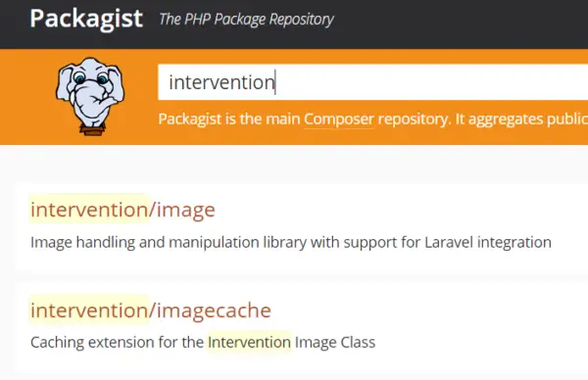Click the empty area of the search box
This screenshot has width=588, height=380.
[431, 82]
